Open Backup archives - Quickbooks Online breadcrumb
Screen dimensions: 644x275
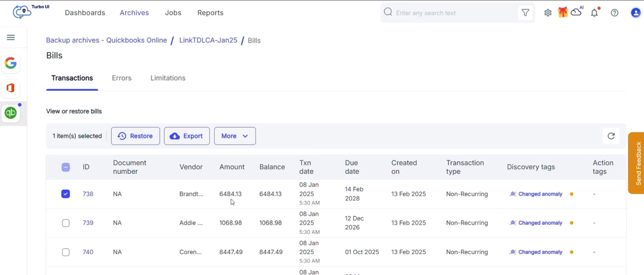(x=106, y=40)
